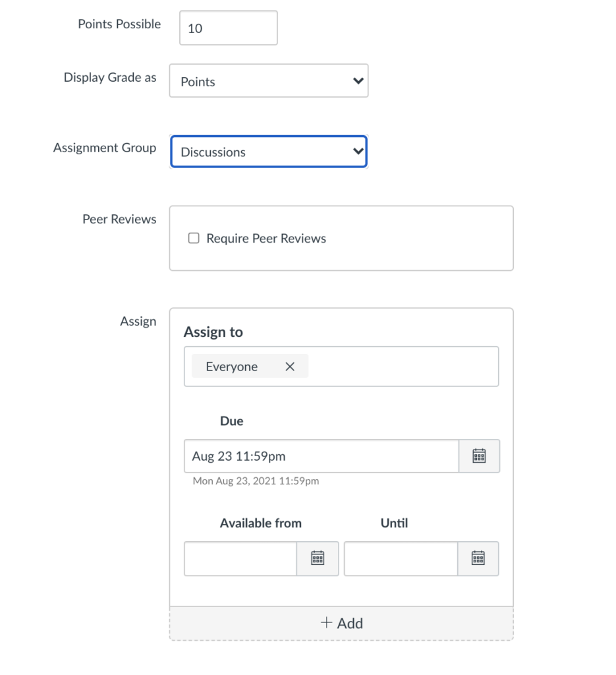The width and height of the screenshot is (616, 675).
Task: Enable the Require Peer Reviews checkbox
Action: [194, 239]
